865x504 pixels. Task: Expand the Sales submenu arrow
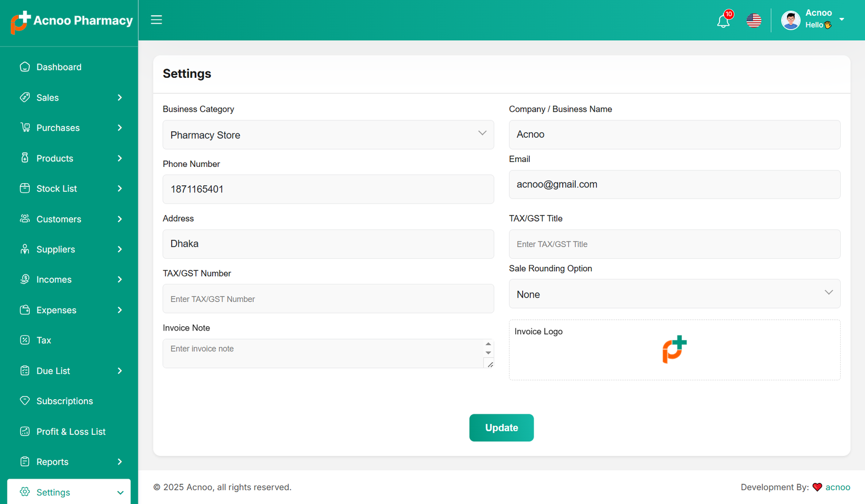pos(119,98)
